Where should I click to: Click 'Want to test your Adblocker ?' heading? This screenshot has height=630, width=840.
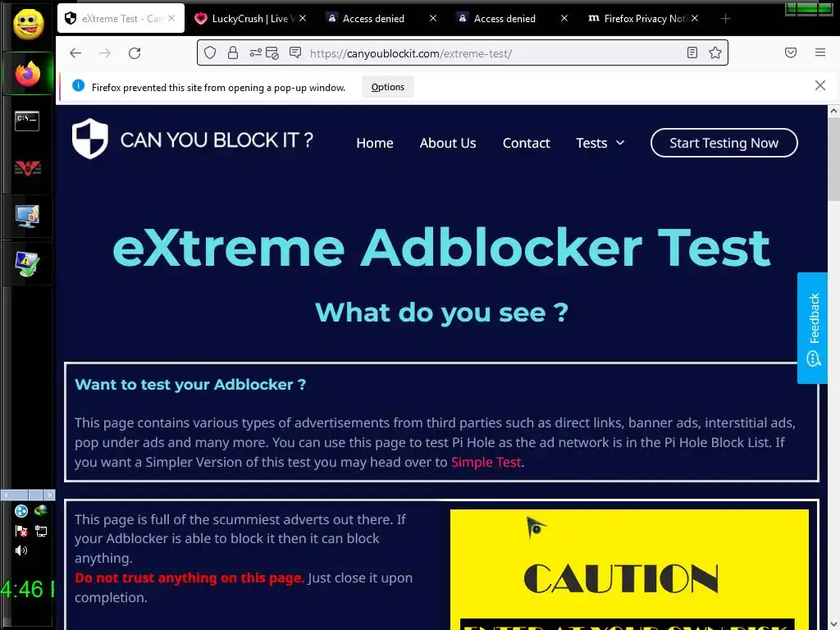(190, 385)
